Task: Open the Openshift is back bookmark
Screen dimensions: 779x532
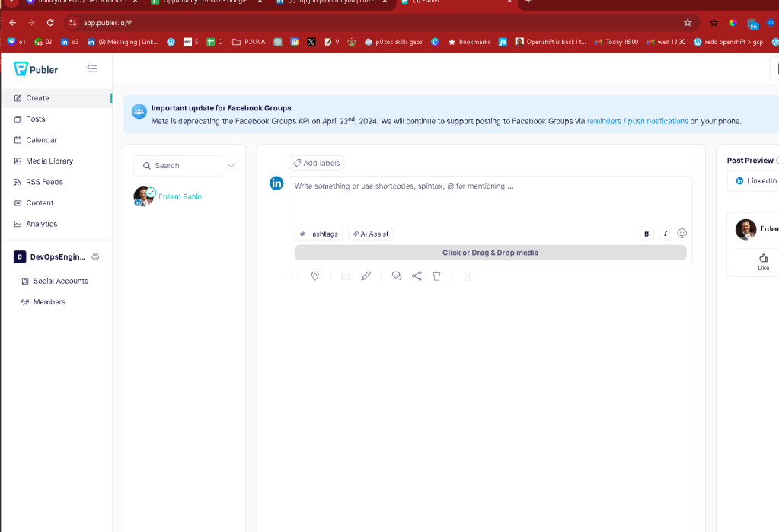Action: 551,42
